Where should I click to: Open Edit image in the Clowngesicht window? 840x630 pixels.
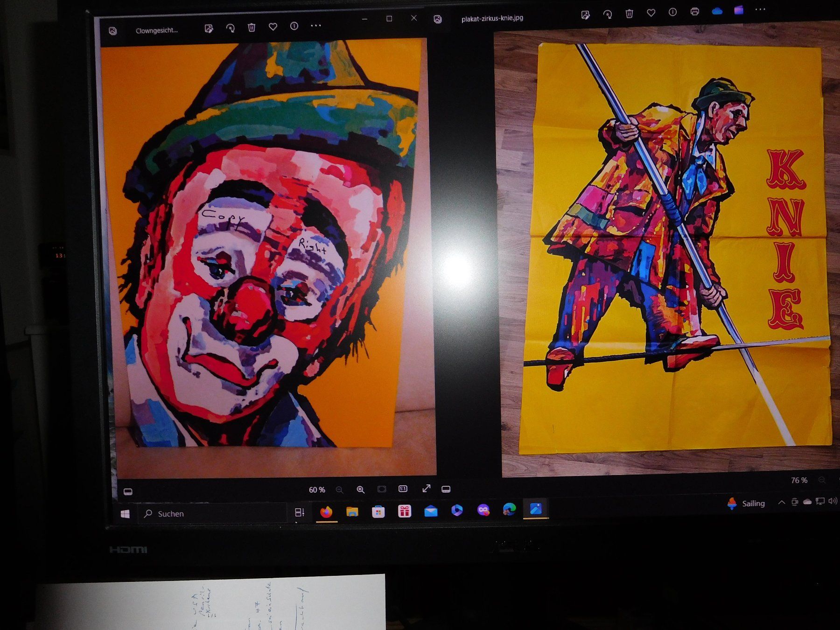pos(209,28)
